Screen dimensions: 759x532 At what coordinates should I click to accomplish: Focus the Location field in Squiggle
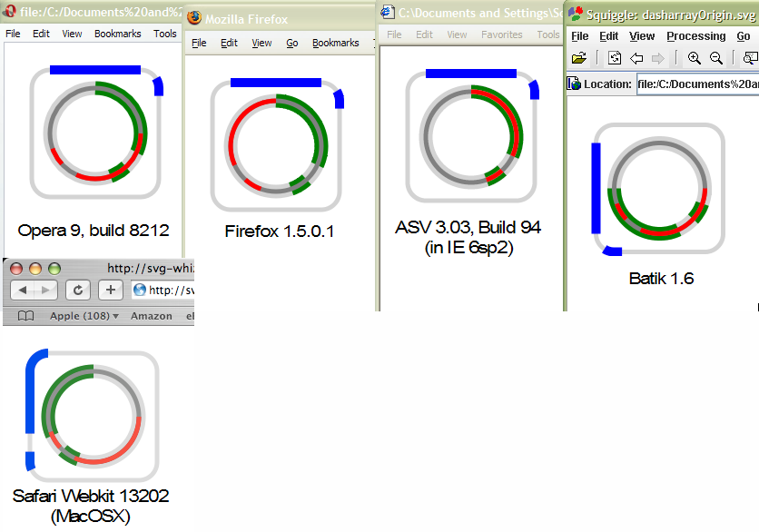[x=697, y=84]
